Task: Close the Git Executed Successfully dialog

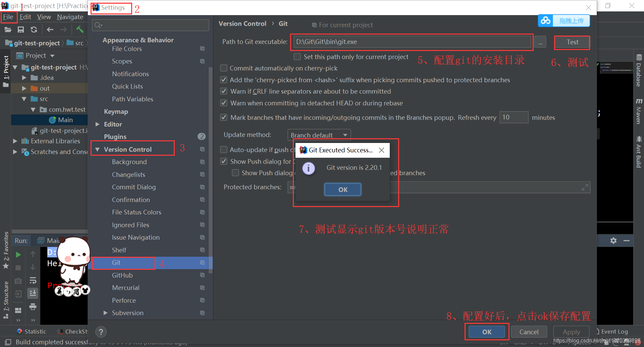Action: click(381, 150)
